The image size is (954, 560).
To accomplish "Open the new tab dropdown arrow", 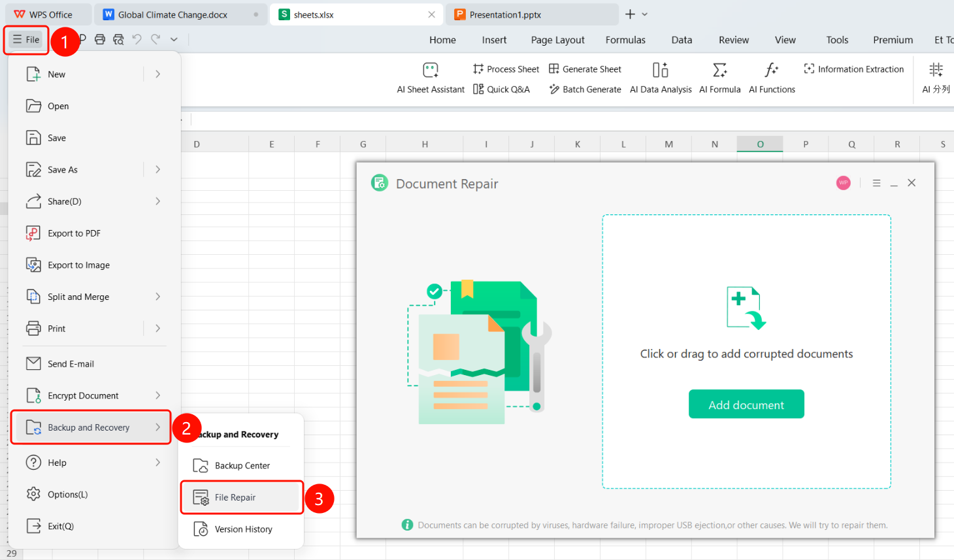I will point(645,14).
